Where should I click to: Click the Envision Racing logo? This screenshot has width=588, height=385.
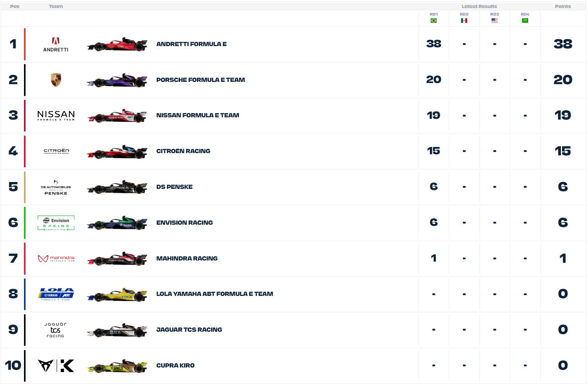tap(56, 223)
